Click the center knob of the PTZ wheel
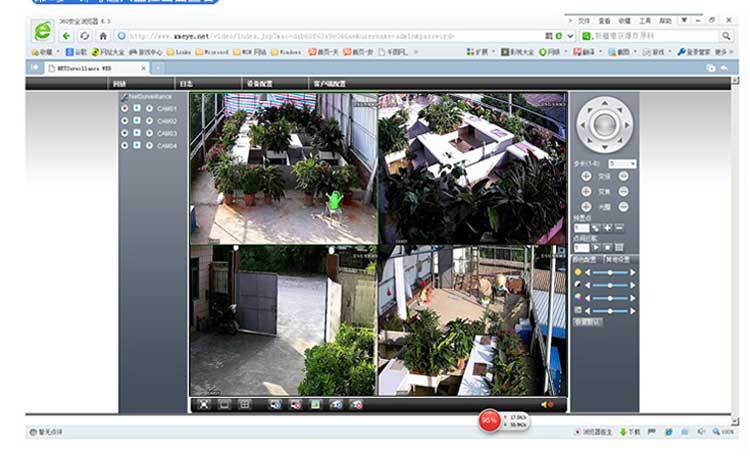The height and width of the screenshot is (460, 750). (605, 125)
